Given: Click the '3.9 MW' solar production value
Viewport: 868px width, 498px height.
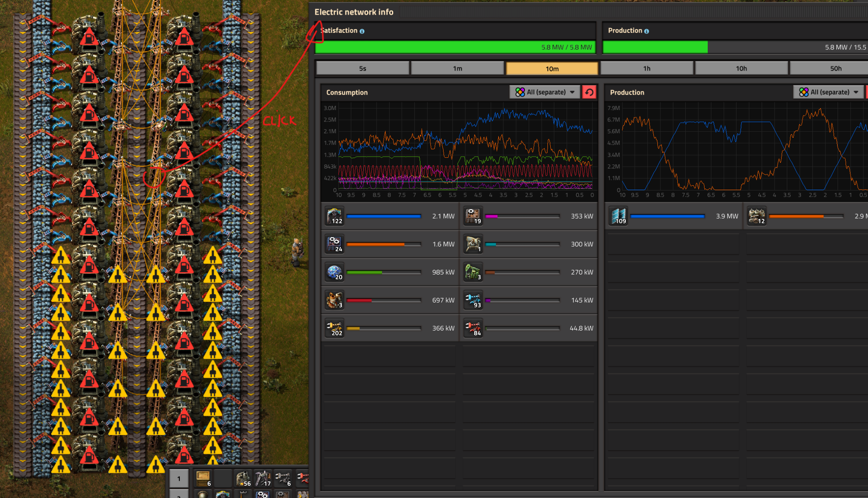Looking at the screenshot, I should tap(727, 216).
